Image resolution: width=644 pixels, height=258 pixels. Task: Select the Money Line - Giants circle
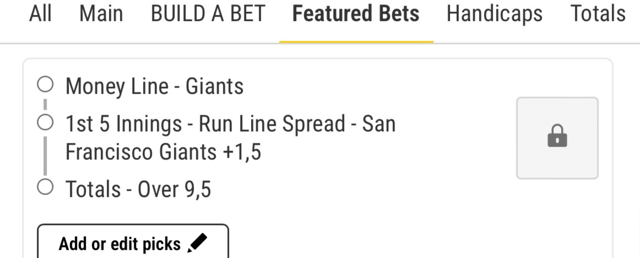[45, 84]
